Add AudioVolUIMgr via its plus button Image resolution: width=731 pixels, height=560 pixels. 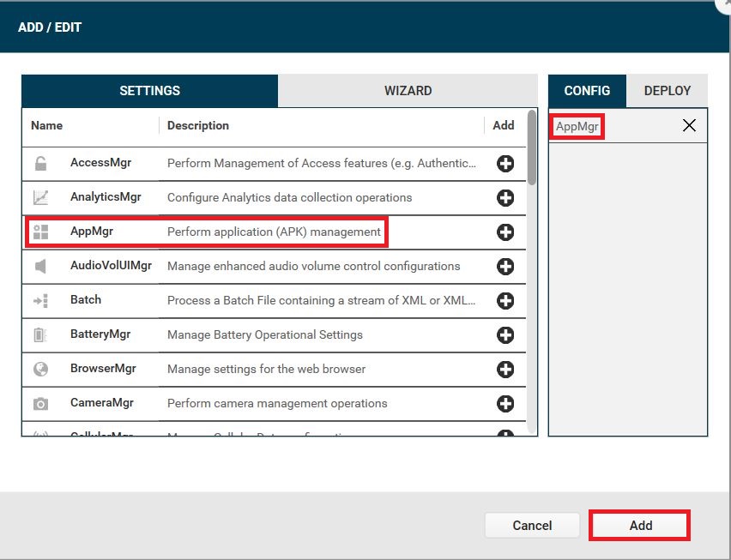tap(504, 267)
